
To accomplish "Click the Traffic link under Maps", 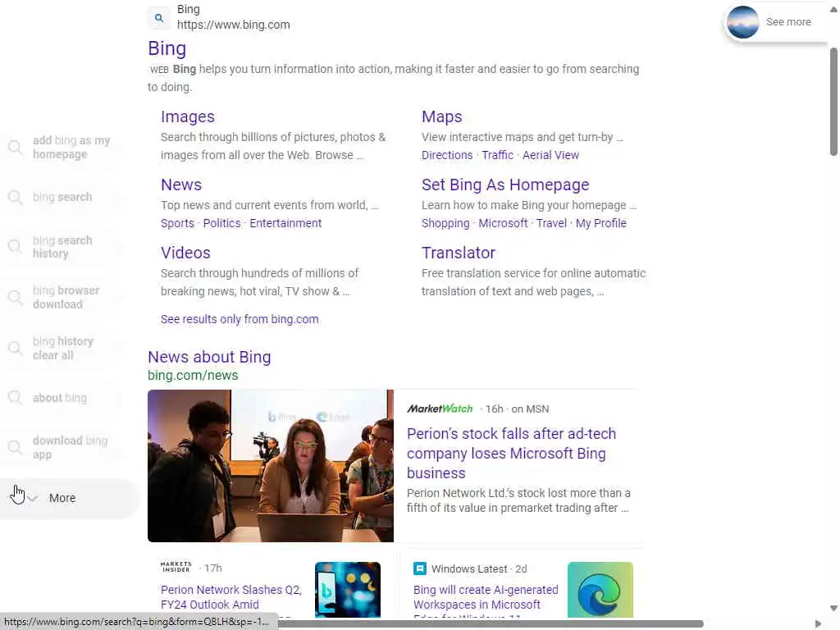I will point(497,155).
